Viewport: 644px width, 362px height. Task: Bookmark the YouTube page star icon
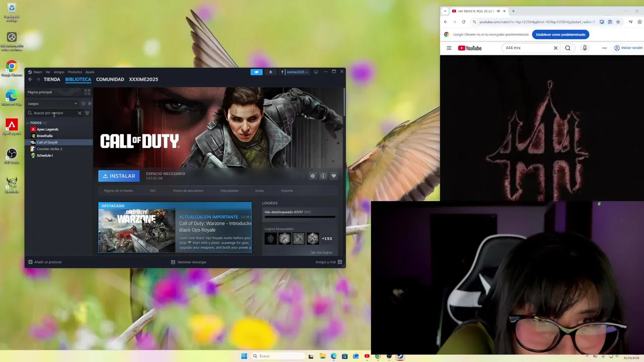[618, 22]
